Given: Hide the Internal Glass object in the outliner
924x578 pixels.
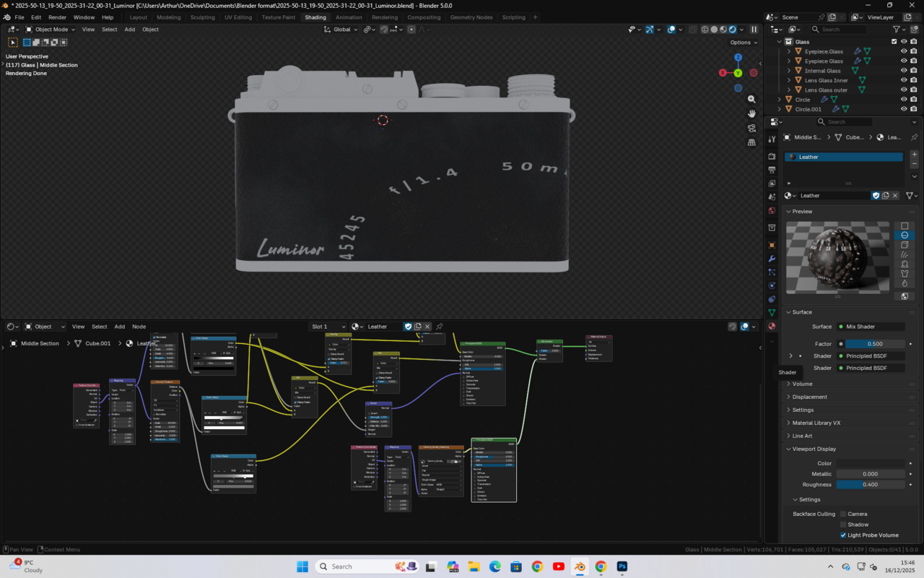Looking at the screenshot, I should 903,71.
